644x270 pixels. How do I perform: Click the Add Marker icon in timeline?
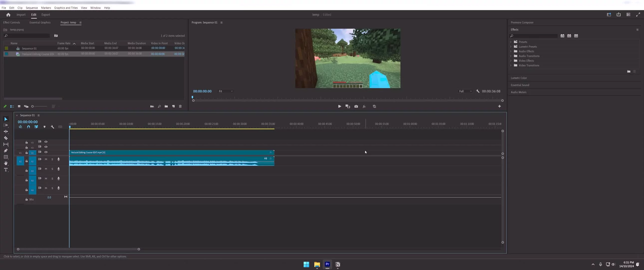[x=44, y=127]
